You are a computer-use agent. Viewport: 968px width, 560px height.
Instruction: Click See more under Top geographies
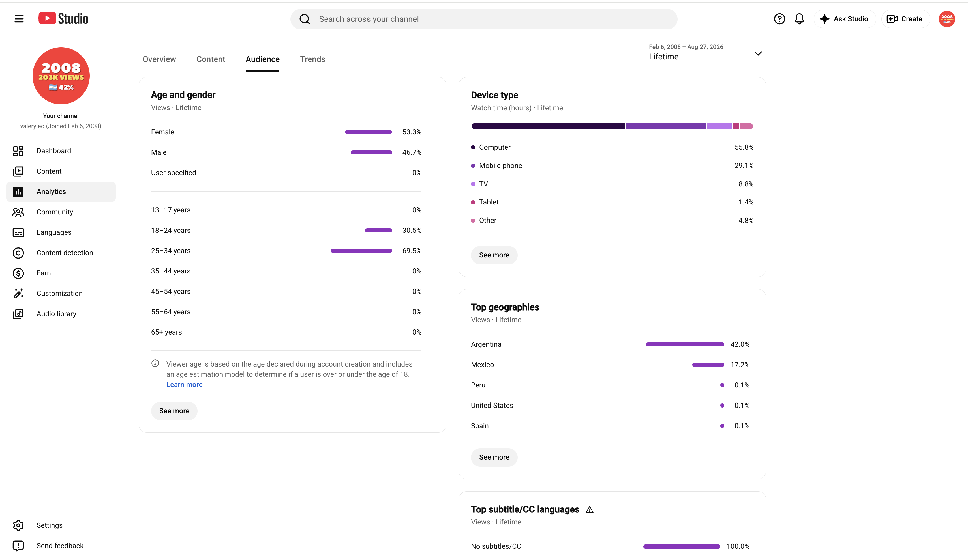point(494,457)
